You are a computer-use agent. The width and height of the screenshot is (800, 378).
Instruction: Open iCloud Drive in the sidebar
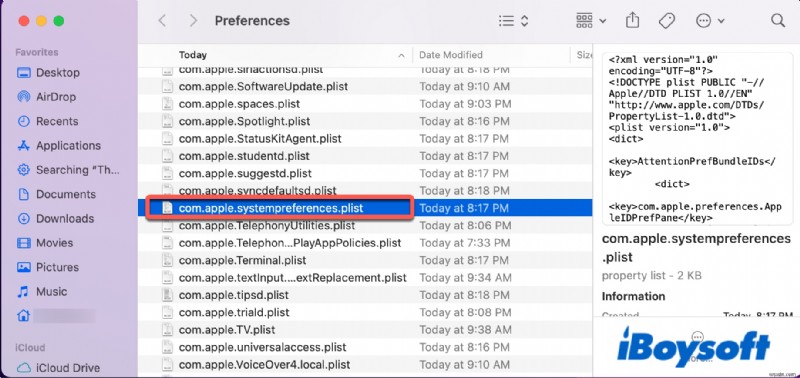coord(69,368)
